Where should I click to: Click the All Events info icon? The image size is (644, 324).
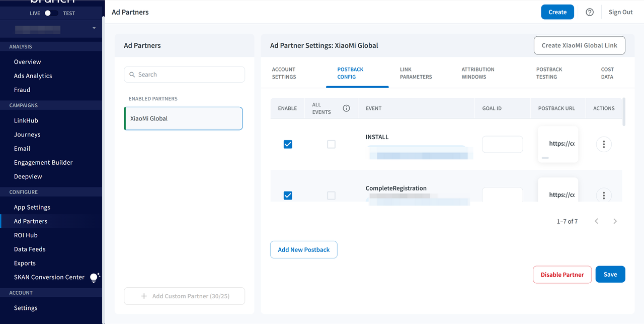[x=346, y=108]
